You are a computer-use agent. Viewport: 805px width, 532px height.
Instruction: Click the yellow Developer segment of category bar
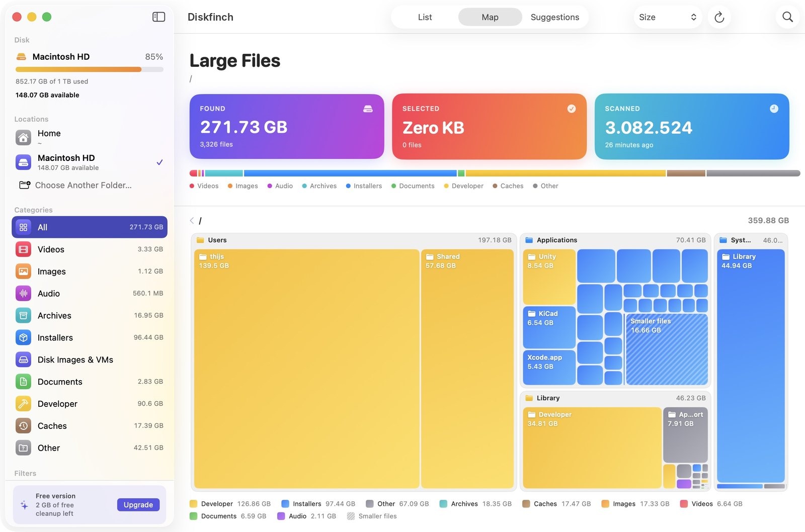point(566,173)
